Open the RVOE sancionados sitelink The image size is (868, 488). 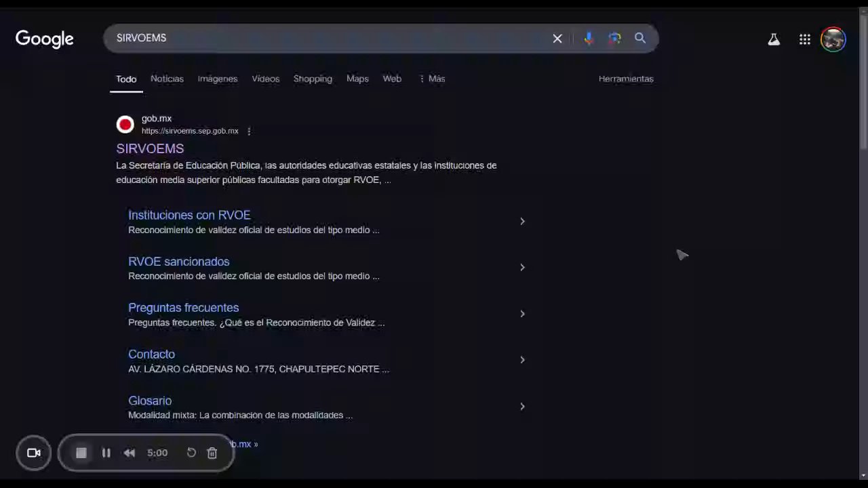(x=179, y=262)
